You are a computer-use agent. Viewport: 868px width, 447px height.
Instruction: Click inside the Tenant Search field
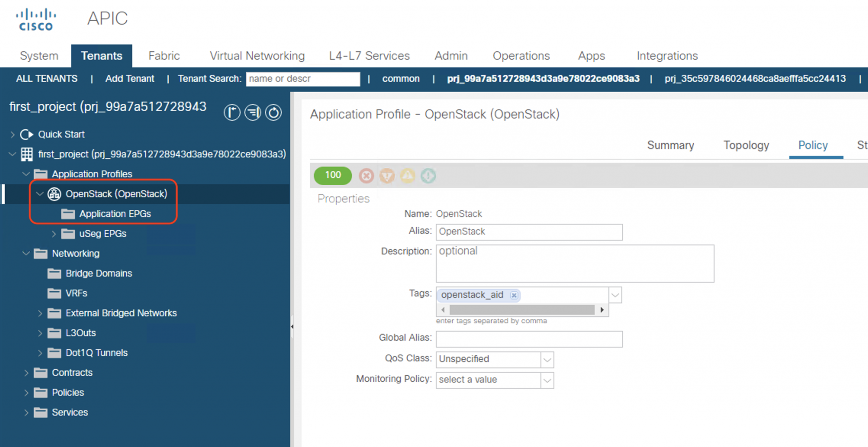[x=302, y=79]
